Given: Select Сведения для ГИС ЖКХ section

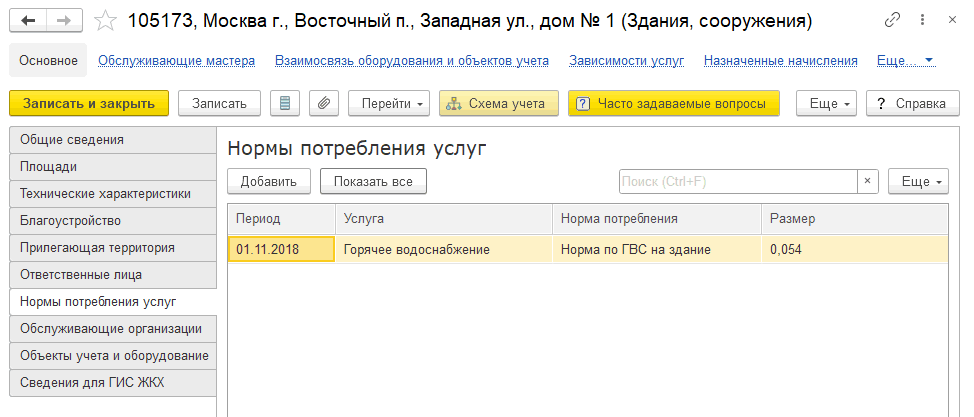Looking at the screenshot, I should (113, 383).
